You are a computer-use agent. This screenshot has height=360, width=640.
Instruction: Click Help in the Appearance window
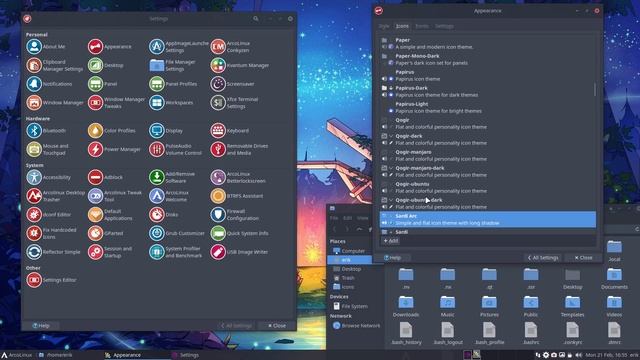(x=393, y=258)
